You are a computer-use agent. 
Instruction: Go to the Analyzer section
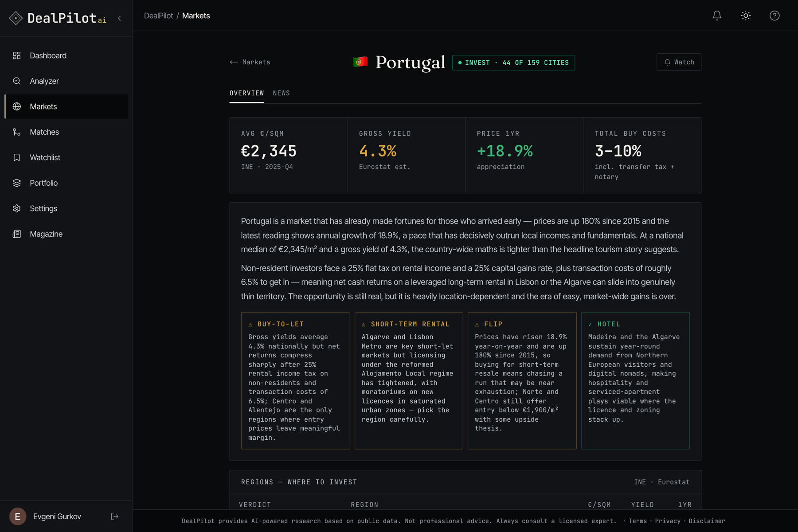66,81
